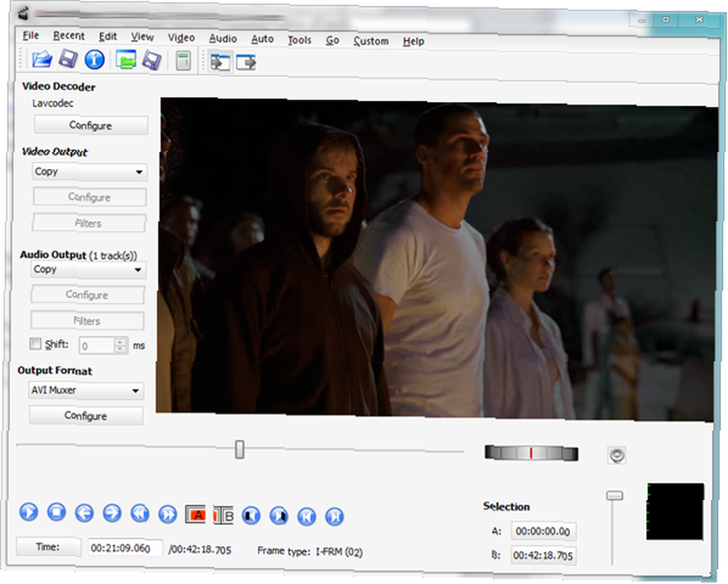
Task: Open the Tools menu
Action: 299,40
